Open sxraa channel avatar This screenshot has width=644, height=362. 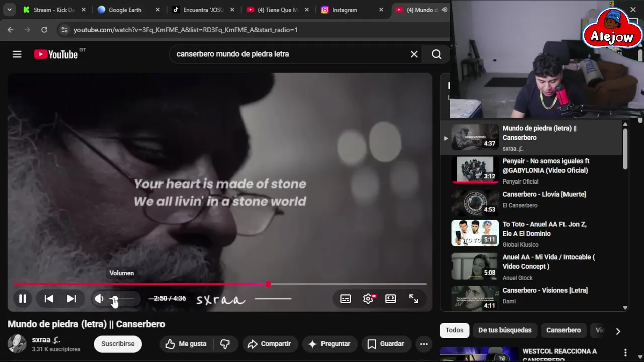point(17,344)
